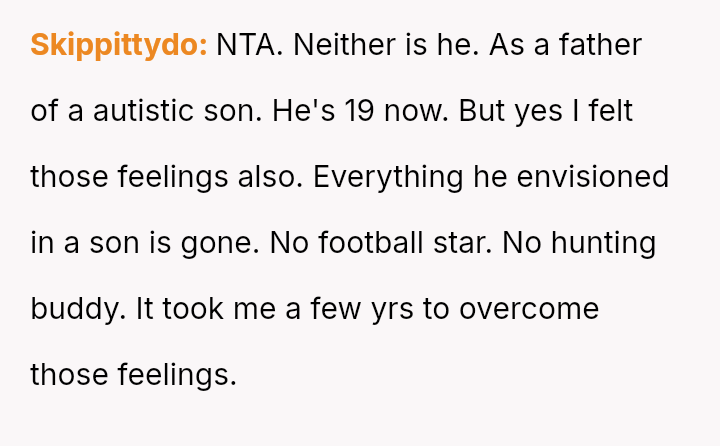This screenshot has width=720, height=446.
Task: Click the word 'overcome'
Action: (529, 309)
